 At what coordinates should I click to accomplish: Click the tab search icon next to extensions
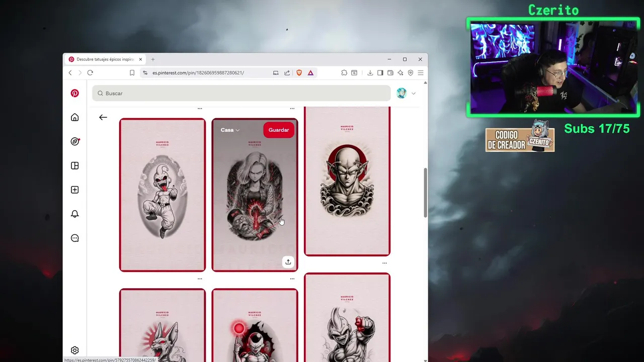point(354,72)
